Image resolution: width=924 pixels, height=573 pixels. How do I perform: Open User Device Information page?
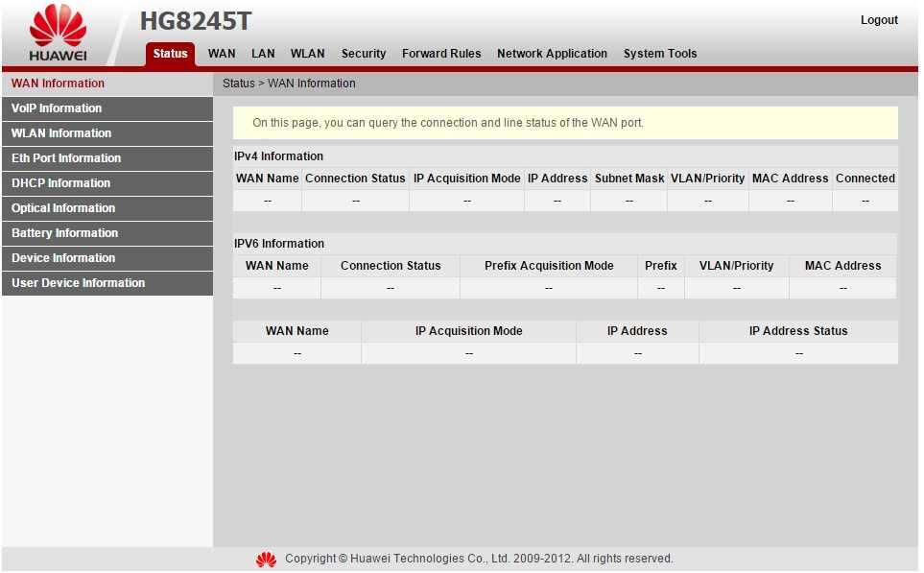tap(107, 283)
